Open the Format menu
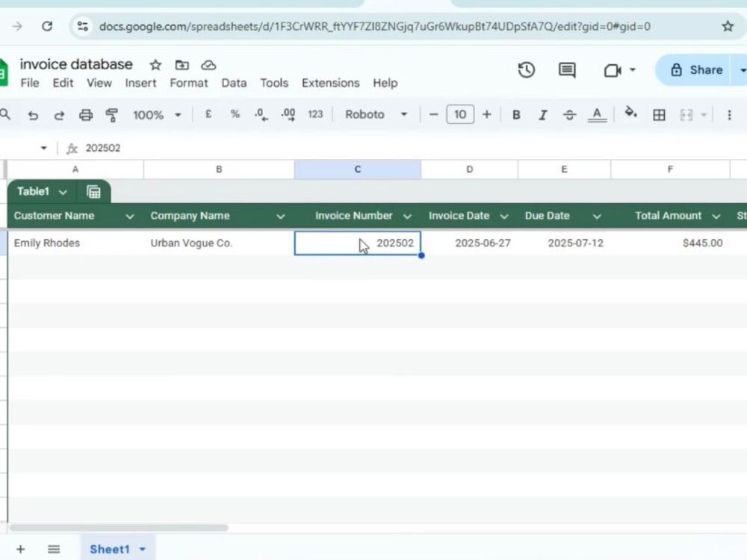Viewport: 747px width, 560px height. click(189, 83)
